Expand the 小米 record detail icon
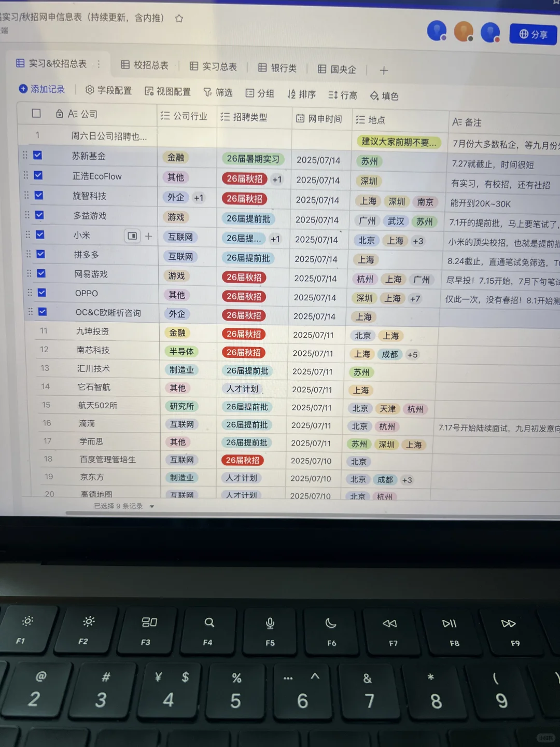This screenshot has width=560, height=747. [x=133, y=236]
